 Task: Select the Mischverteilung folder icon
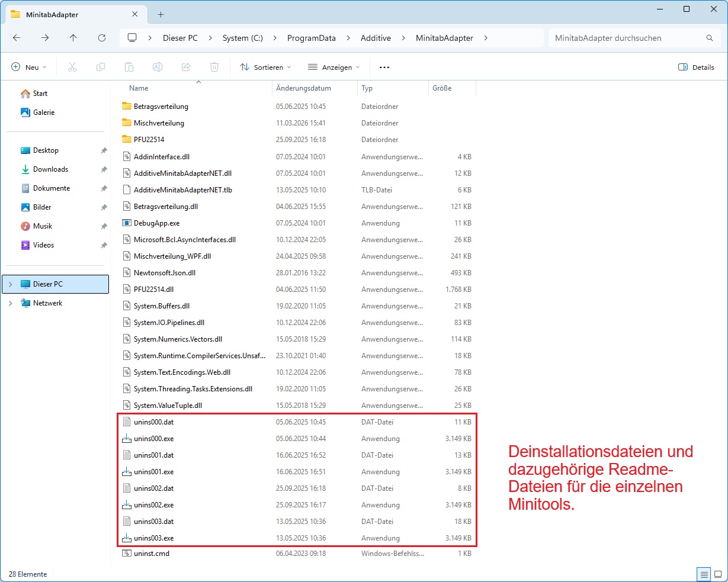tap(126, 123)
